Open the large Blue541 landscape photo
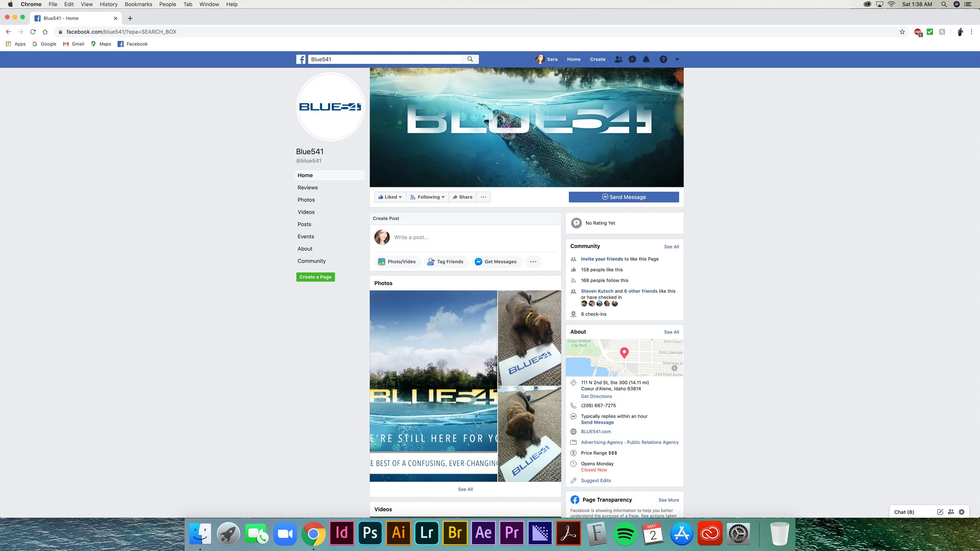This screenshot has height=551, width=980. [x=433, y=386]
